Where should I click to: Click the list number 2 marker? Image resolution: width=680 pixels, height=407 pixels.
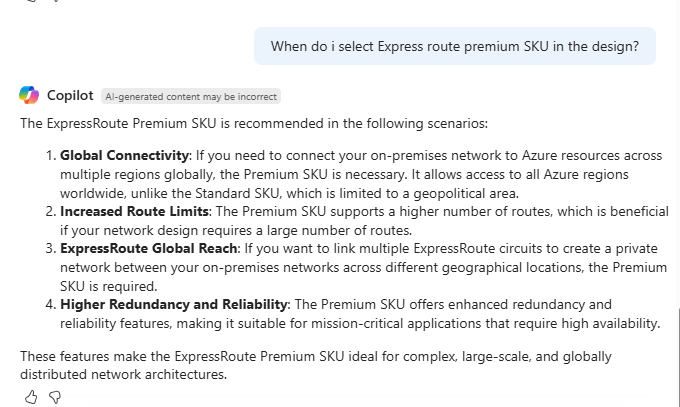point(50,212)
